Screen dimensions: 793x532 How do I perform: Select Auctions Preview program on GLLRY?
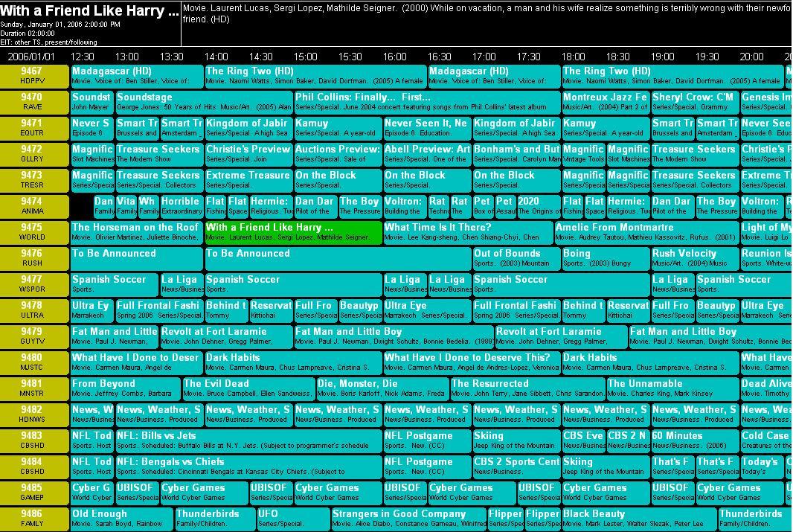(338, 154)
